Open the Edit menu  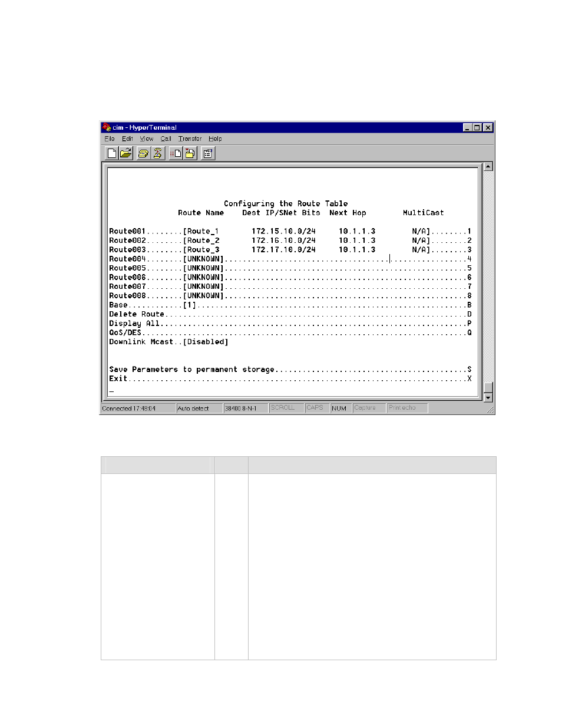pos(127,139)
